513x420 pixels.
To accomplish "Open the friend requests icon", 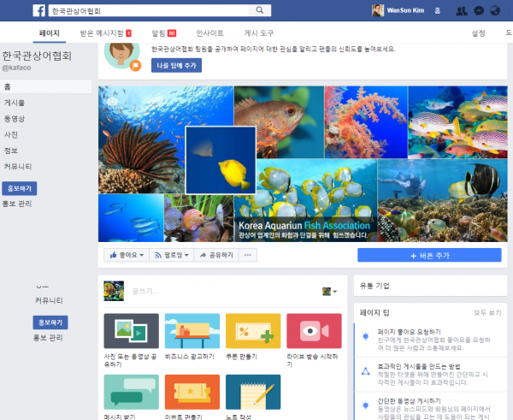I will (462, 10).
